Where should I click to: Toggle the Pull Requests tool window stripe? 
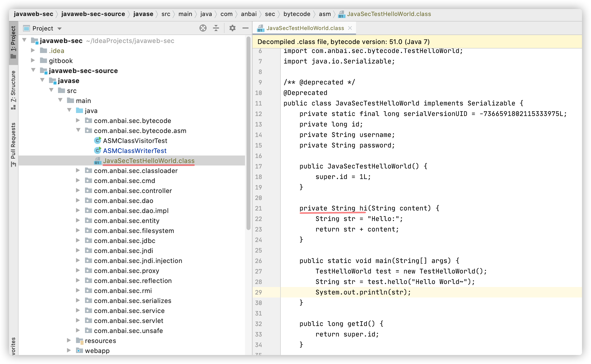click(x=13, y=144)
